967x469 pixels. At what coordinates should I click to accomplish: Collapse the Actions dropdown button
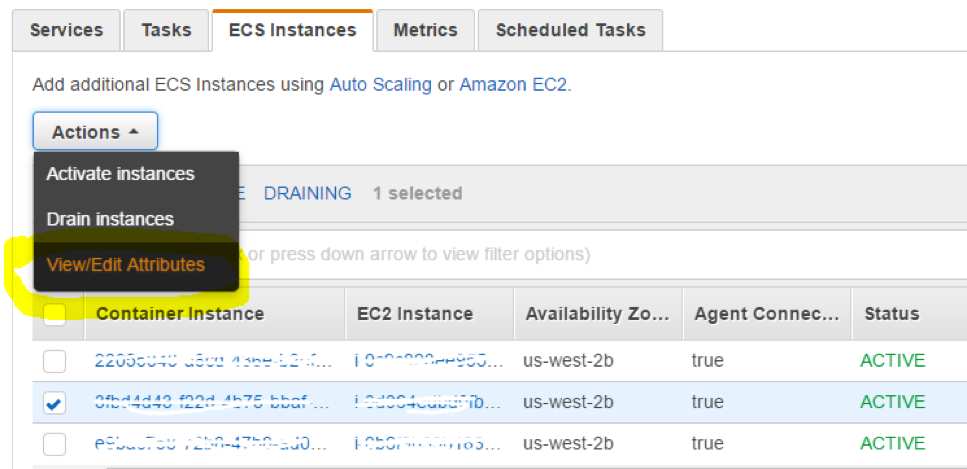tap(95, 132)
